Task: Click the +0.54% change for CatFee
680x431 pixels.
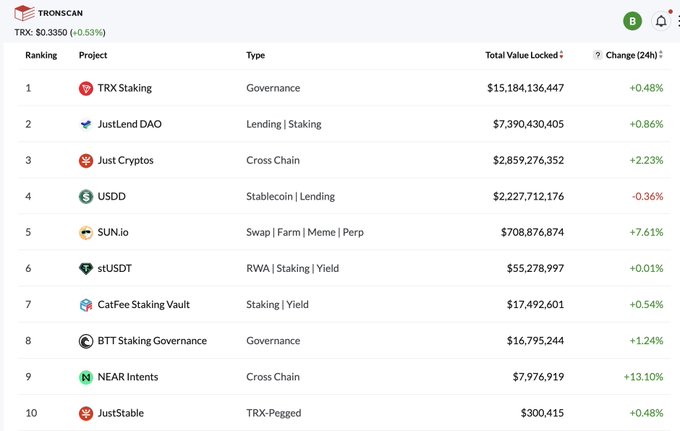Action: pos(646,304)
